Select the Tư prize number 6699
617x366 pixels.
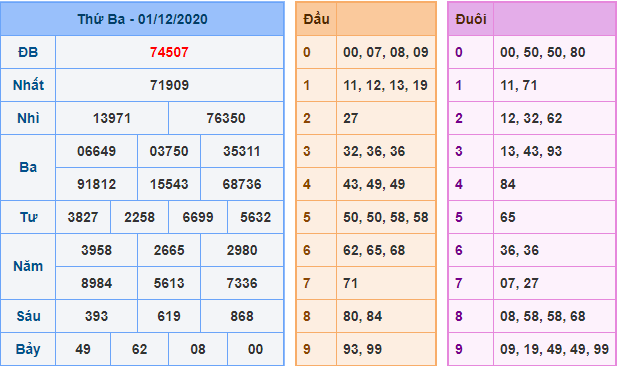pos(198,218)
